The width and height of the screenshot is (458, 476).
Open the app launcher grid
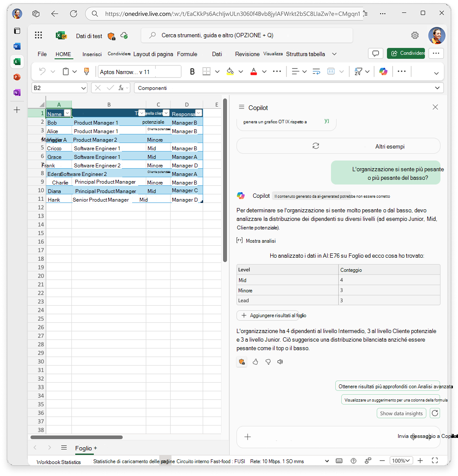pyautogui.click(x=38, y=35)
